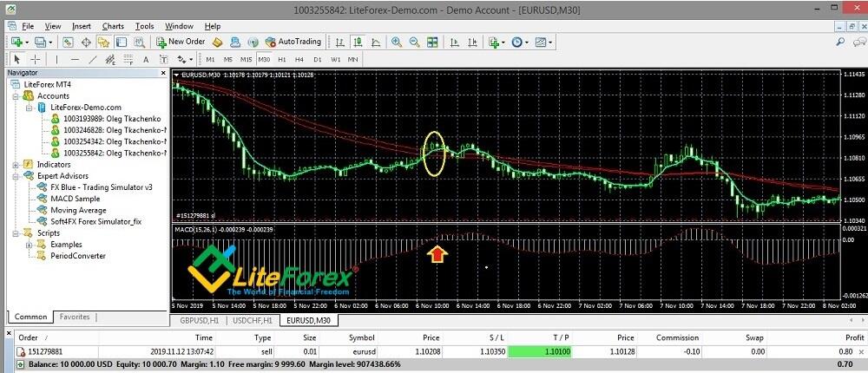Draw a Vertical Line tool

point(56,59)
